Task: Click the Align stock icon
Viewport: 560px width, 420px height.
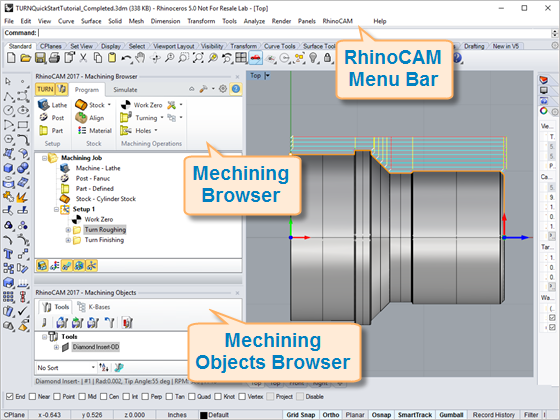Action: click(x=81, y=118)
